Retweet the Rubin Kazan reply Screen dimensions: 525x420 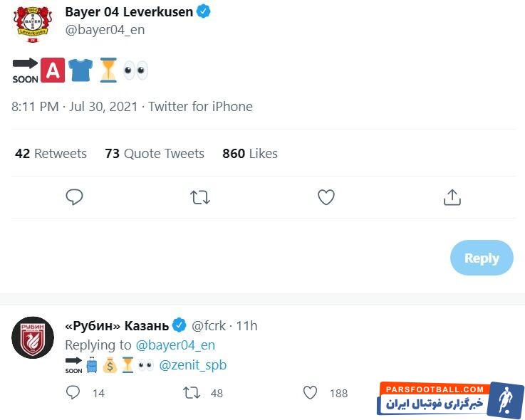[192, 392]
